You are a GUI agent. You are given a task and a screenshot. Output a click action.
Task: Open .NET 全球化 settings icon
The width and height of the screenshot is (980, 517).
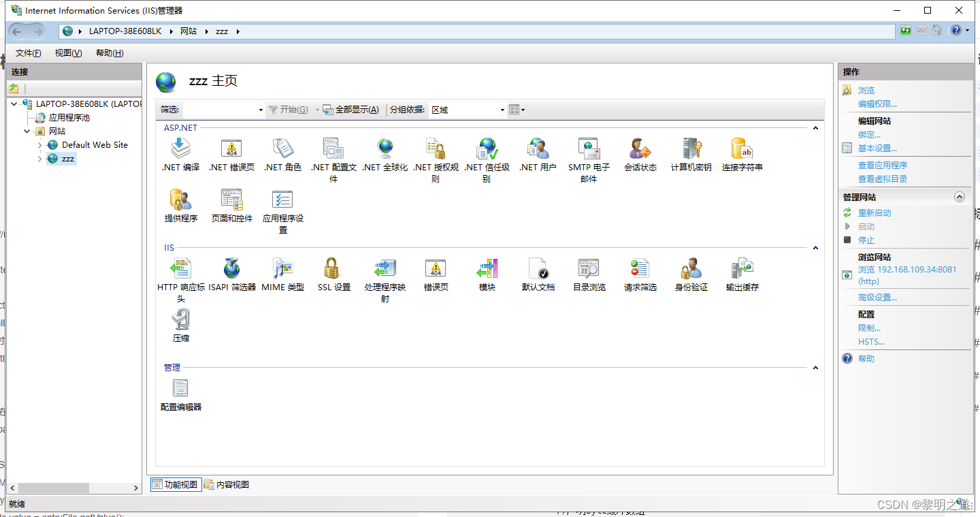[385, 148]
